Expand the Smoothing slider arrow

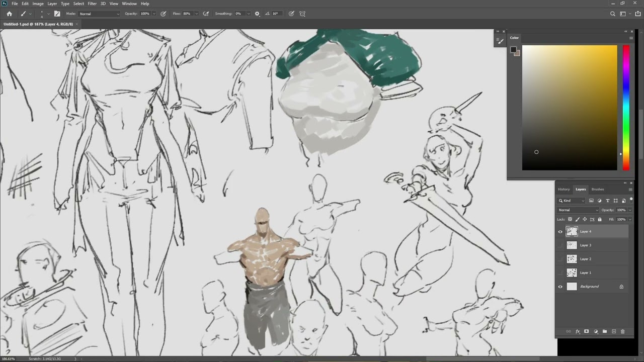pyautogui.click(x=249, y=14)
